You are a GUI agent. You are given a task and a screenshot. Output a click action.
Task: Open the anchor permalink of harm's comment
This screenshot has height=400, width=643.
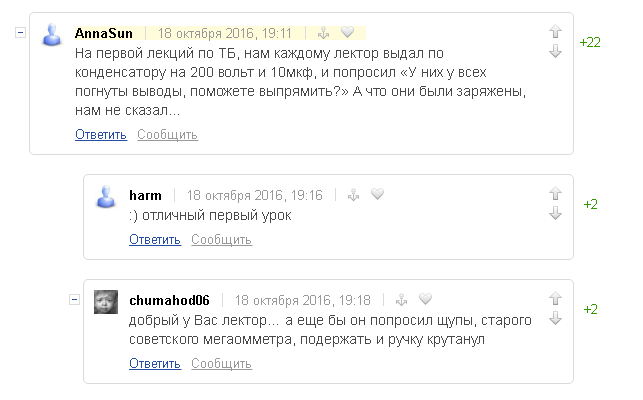pyautogui.click(x=353, y=195)
